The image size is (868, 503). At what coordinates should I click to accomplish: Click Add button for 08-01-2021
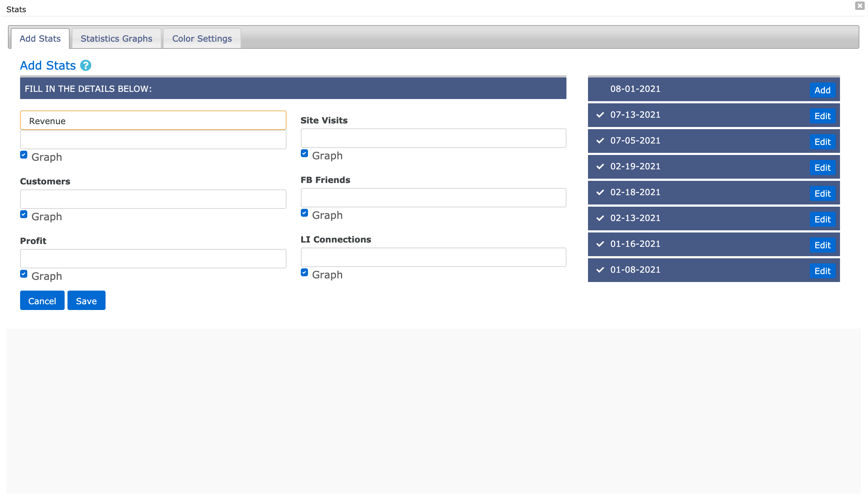pyautogui.click(x=822, y=90)
